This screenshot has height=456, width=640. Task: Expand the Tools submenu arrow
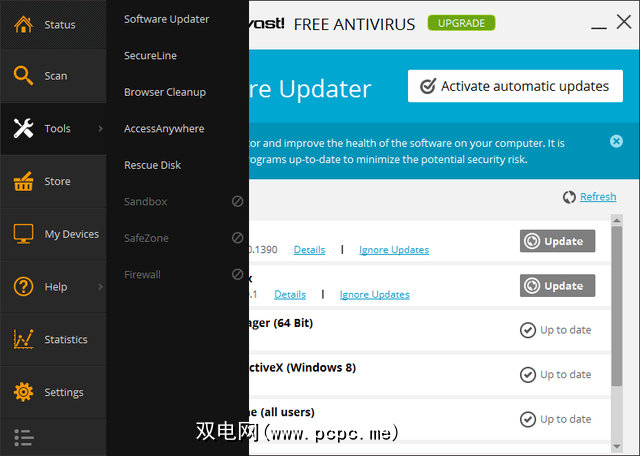click(100, 129)
